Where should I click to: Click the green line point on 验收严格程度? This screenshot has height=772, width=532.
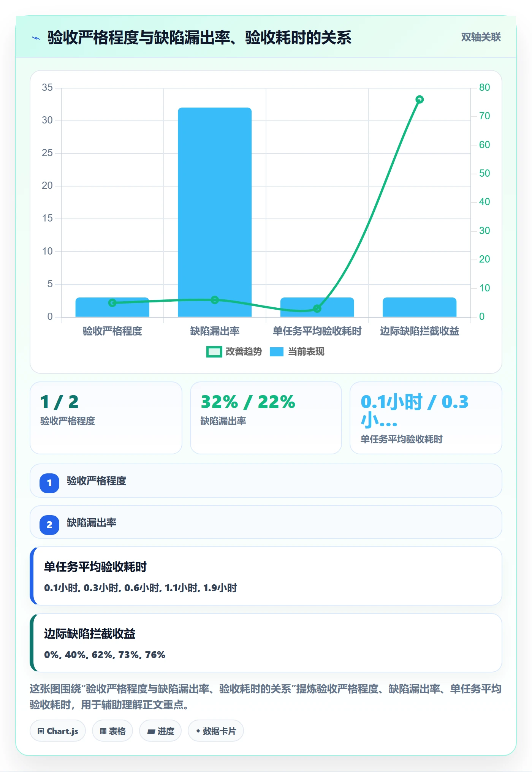tap(112, 303)
